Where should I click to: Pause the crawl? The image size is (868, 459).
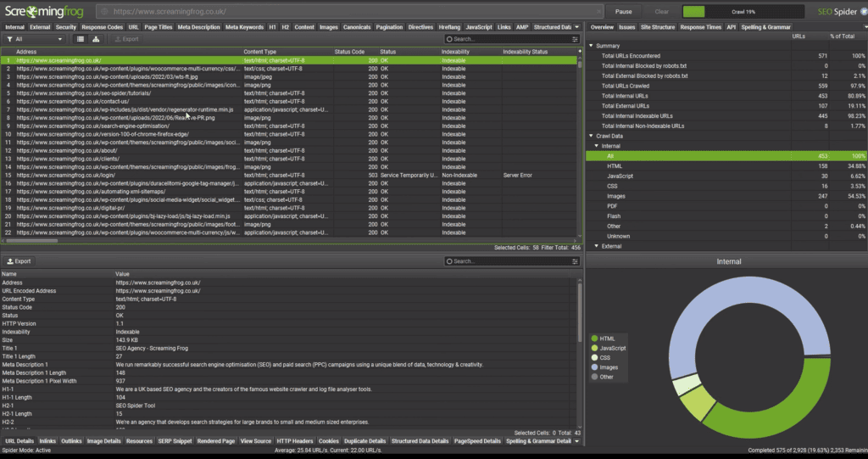tap(623, 11)
